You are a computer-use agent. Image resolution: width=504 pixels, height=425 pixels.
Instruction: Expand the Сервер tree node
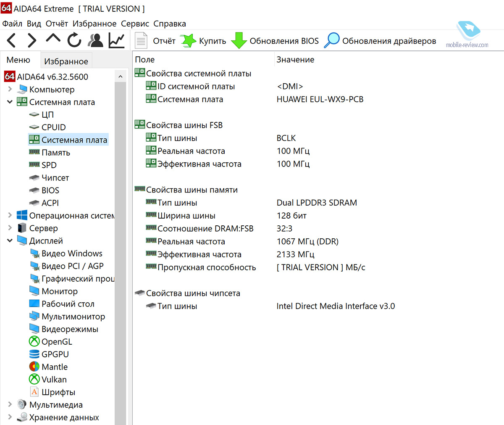10,228
